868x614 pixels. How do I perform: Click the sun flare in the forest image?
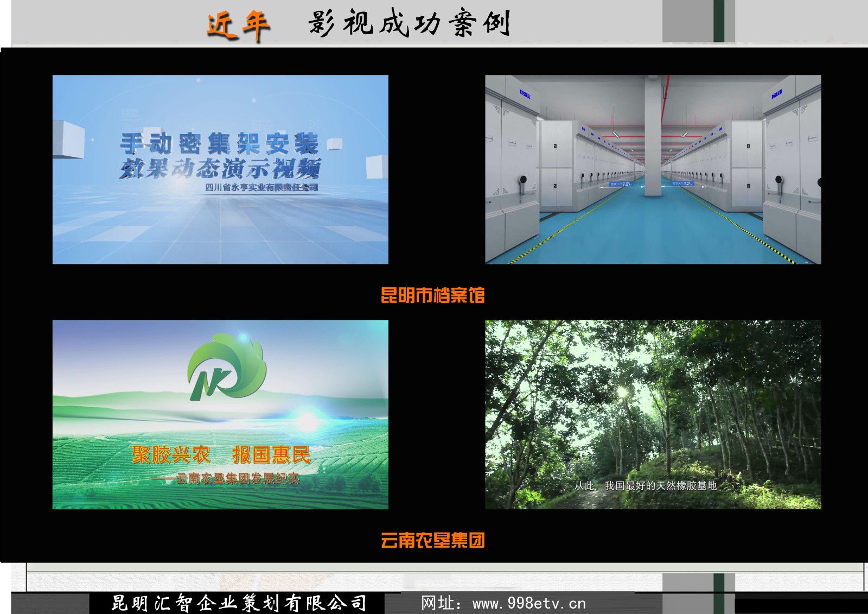[622, 392]
